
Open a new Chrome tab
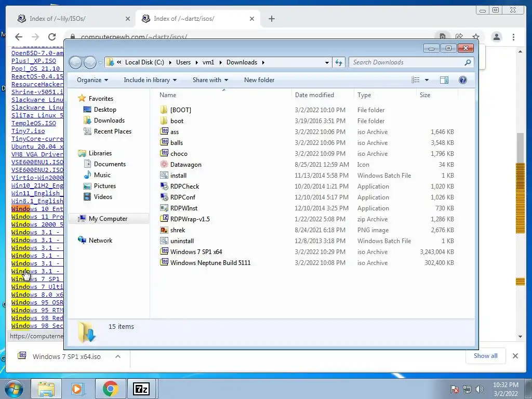coord(271,19)
